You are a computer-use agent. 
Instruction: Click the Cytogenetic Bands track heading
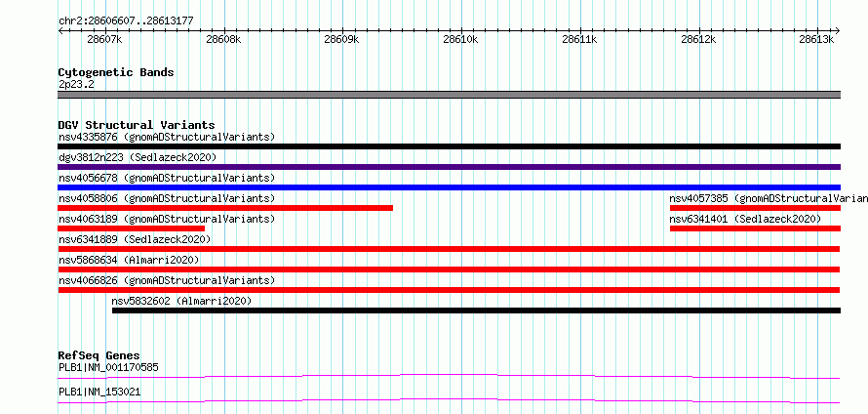pos(116,72)
